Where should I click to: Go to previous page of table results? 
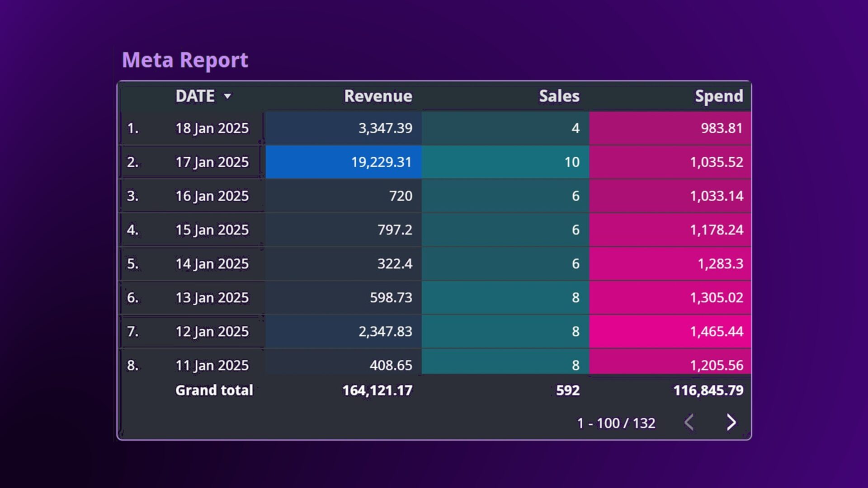pos(689,422)
